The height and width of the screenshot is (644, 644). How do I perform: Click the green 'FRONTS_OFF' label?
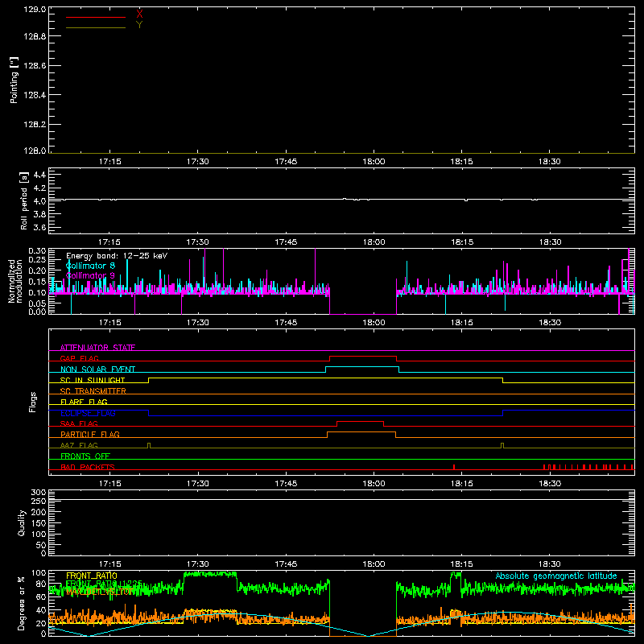tap(85, 456)
